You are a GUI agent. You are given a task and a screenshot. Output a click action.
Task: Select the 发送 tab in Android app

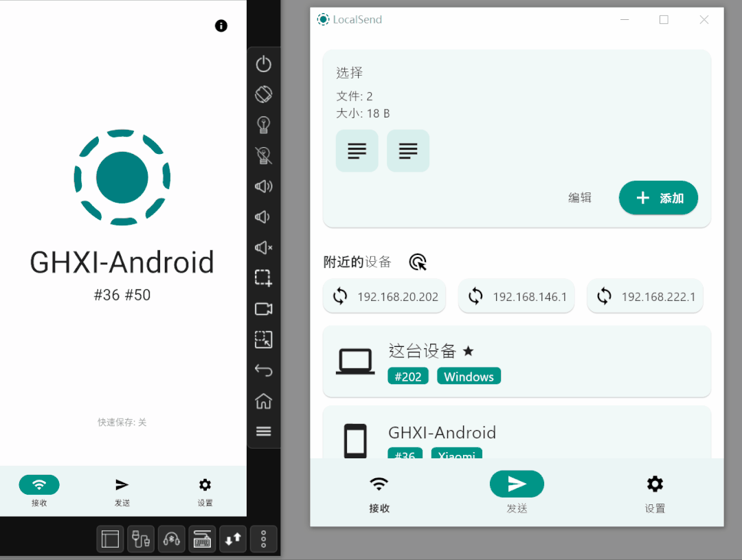[x=122, y=491]
